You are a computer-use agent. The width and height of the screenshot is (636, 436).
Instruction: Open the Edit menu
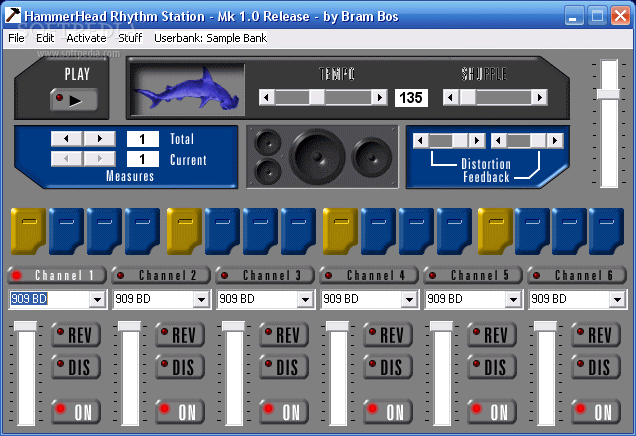click(45, 38)
